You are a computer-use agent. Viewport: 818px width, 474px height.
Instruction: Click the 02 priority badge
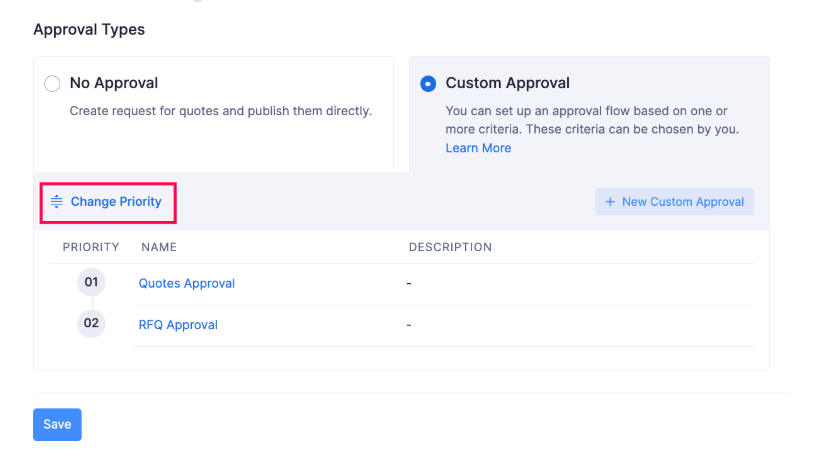coord(91,324)
